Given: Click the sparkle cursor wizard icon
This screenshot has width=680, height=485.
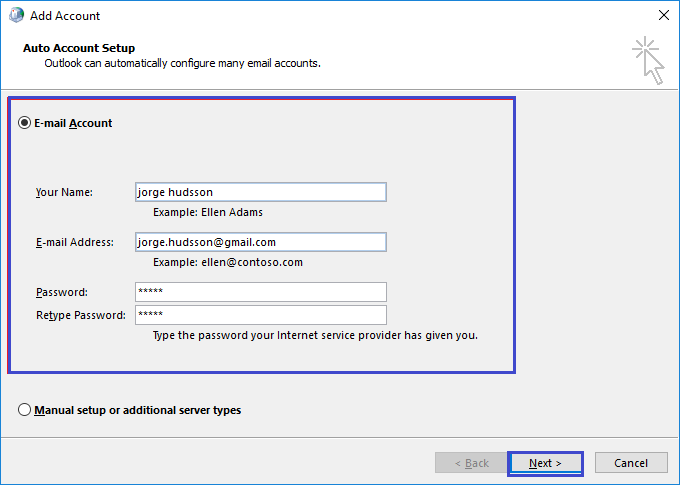Looking at the screenshot, I should coord(648,60).
